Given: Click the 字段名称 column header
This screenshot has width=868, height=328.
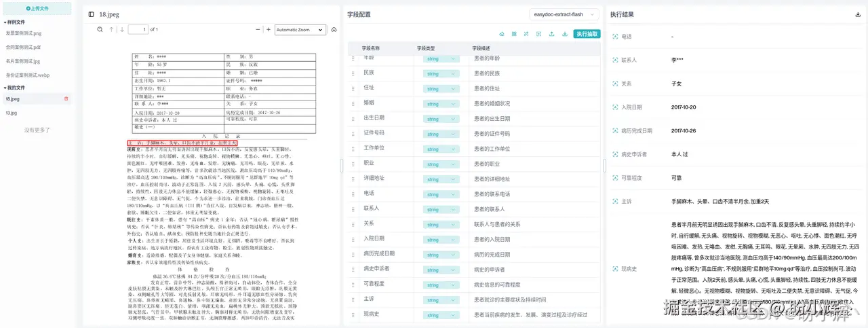Looking at the screenshot, I should point(370,48).
